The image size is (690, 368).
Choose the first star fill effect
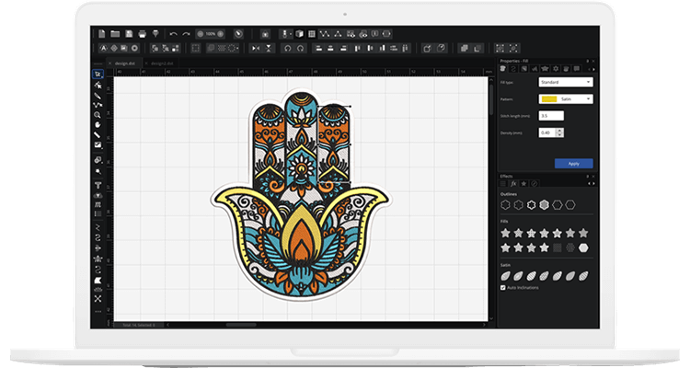[505, 233]
